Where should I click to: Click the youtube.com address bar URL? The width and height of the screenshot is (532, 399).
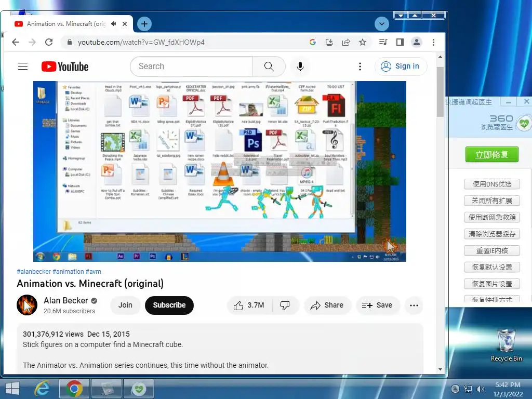(141, 42)
